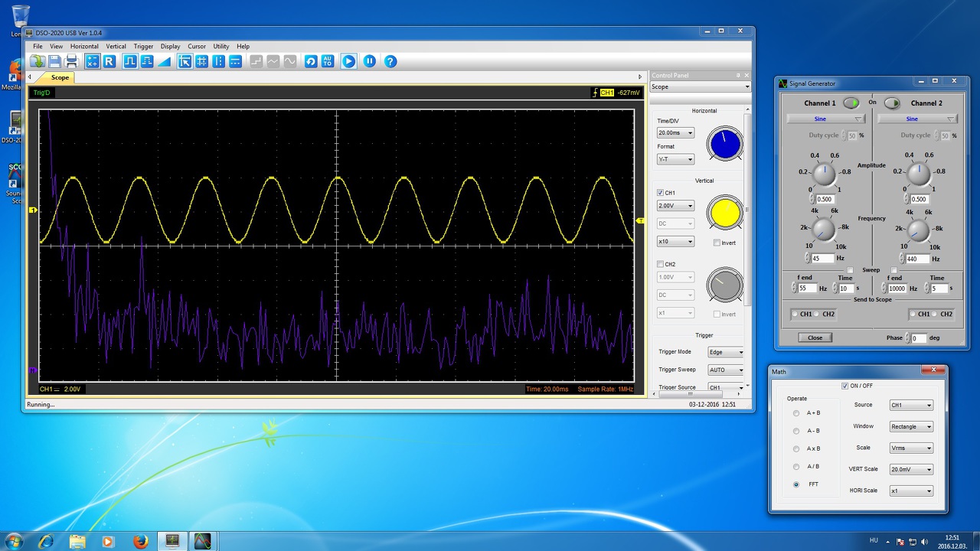The height and width of the screenshot is (551, 980).
Task: Open the CH1 x10 probe dropdown
Action: (x=675, y=242)
